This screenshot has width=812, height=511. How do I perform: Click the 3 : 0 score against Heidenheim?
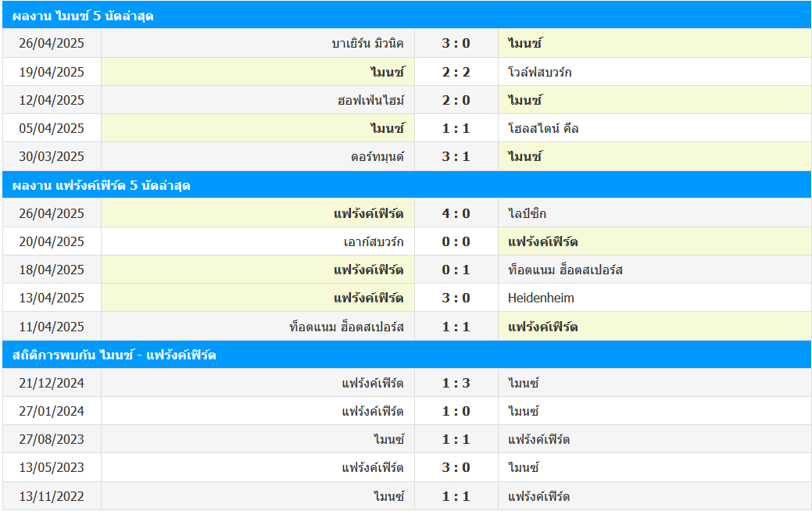[x=456, y=298]
